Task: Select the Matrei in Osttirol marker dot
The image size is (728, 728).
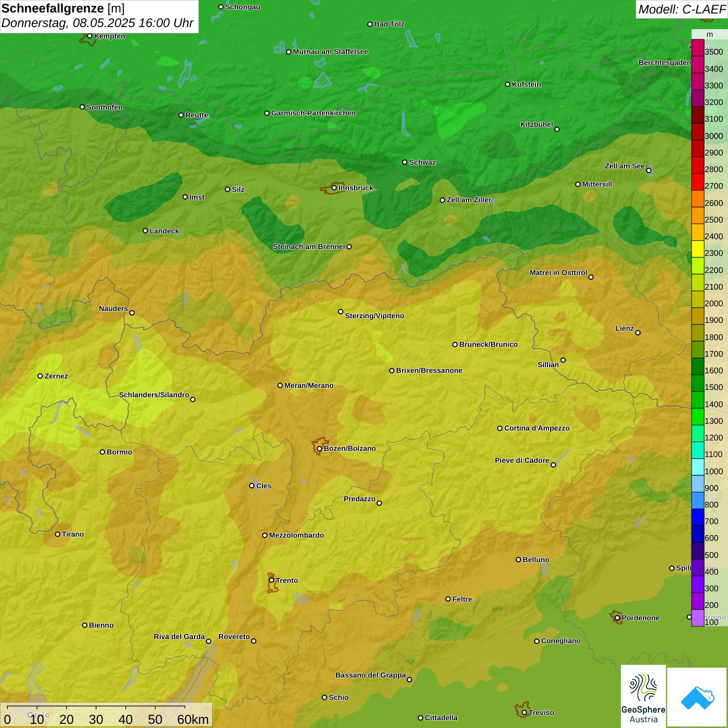Action: coord(591,277)
